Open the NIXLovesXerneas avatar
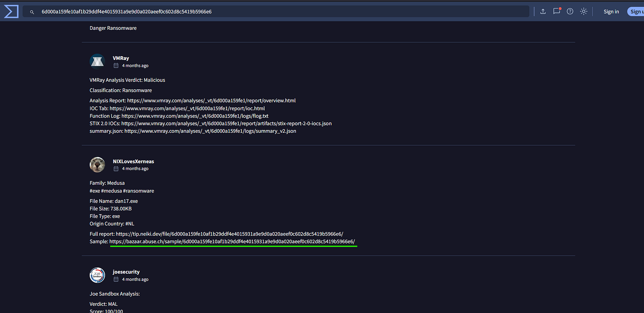The image size is (644, 313). [x=97, y=165]
